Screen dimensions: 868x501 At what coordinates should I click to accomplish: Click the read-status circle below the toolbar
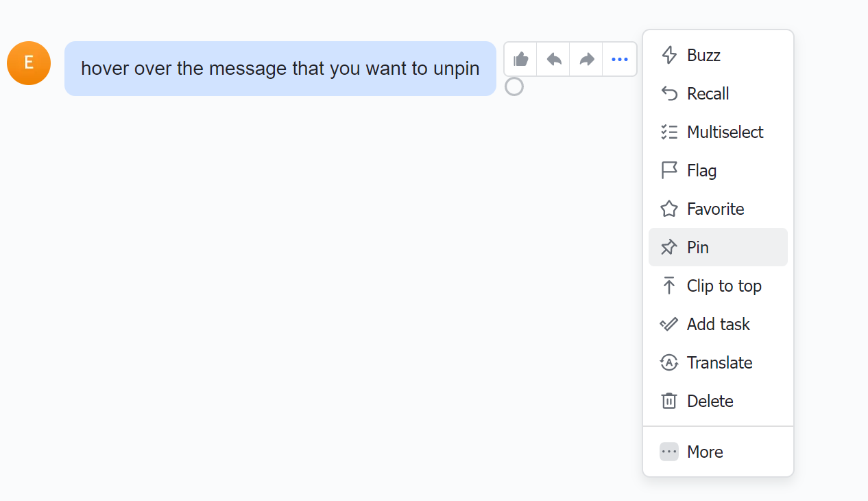tap(514, 86)
